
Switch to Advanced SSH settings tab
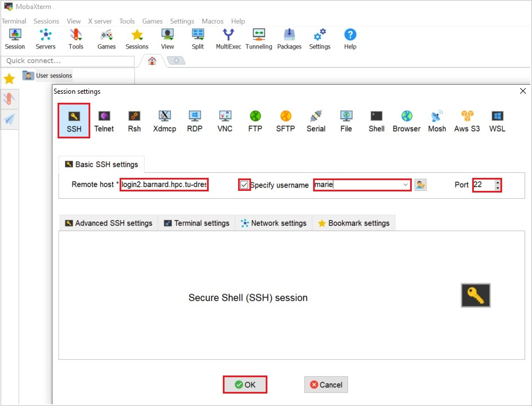point(108,223)
